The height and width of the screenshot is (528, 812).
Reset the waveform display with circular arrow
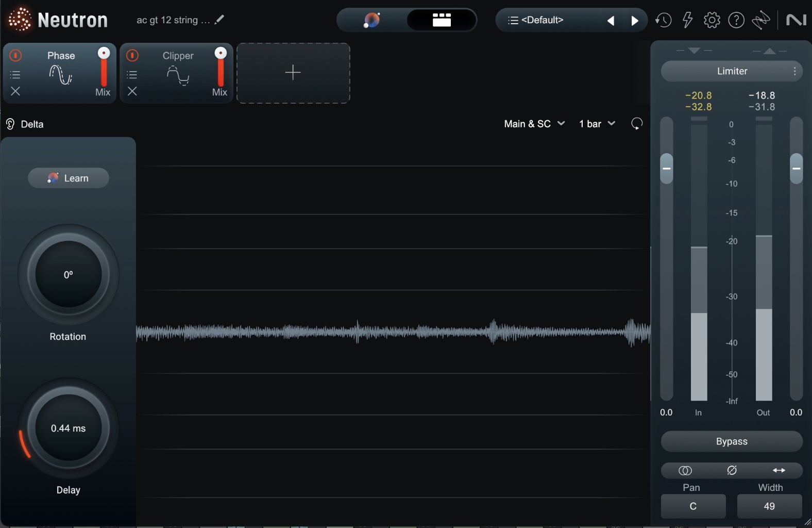pos(637,124)
